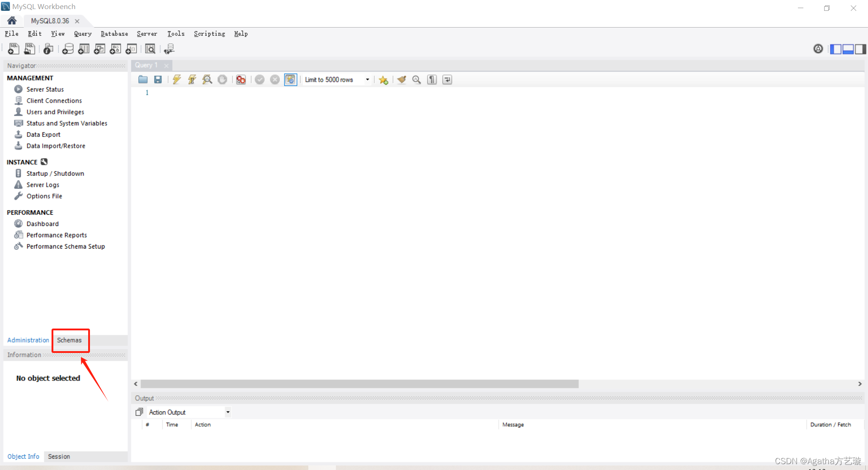Open Startup / Shutdown

point(55,174)
